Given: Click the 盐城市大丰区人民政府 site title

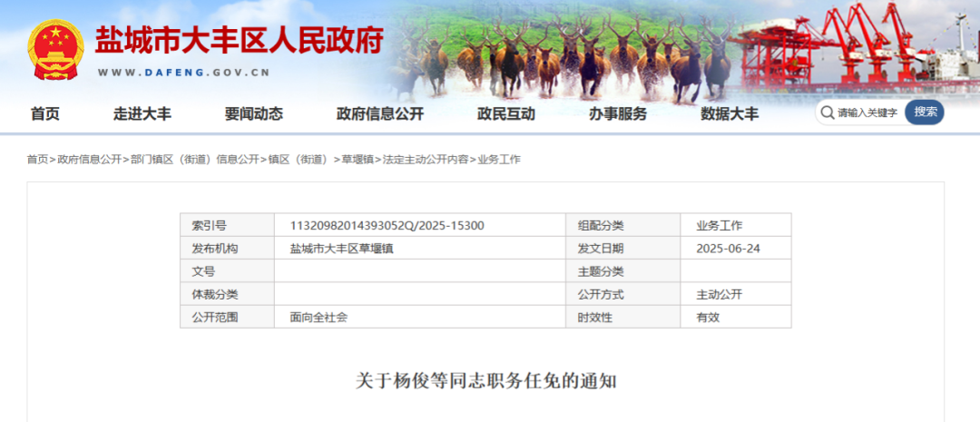Looking at the screenshot, I should [x=239, y=41].
